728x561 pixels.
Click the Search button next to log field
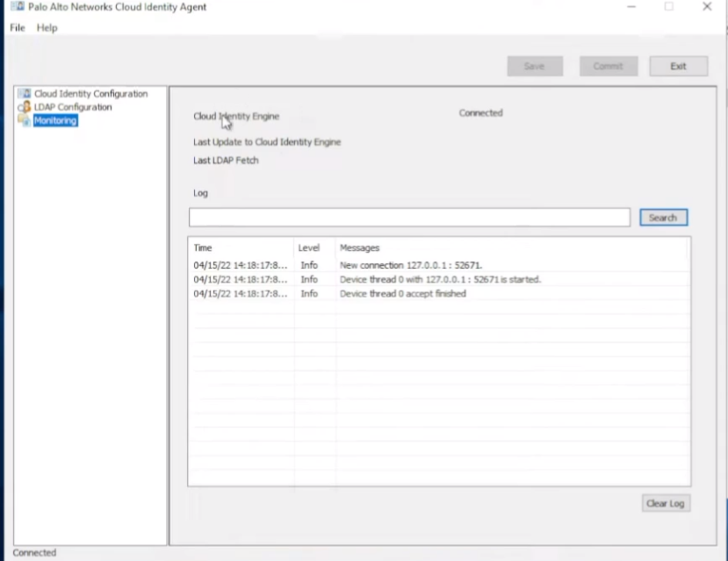pyautogui.click(x=664, y=218)
